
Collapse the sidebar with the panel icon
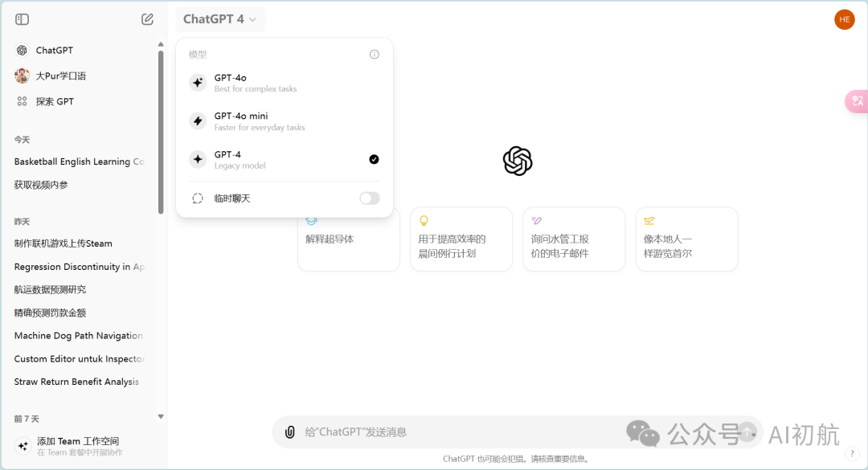[23, 19]
